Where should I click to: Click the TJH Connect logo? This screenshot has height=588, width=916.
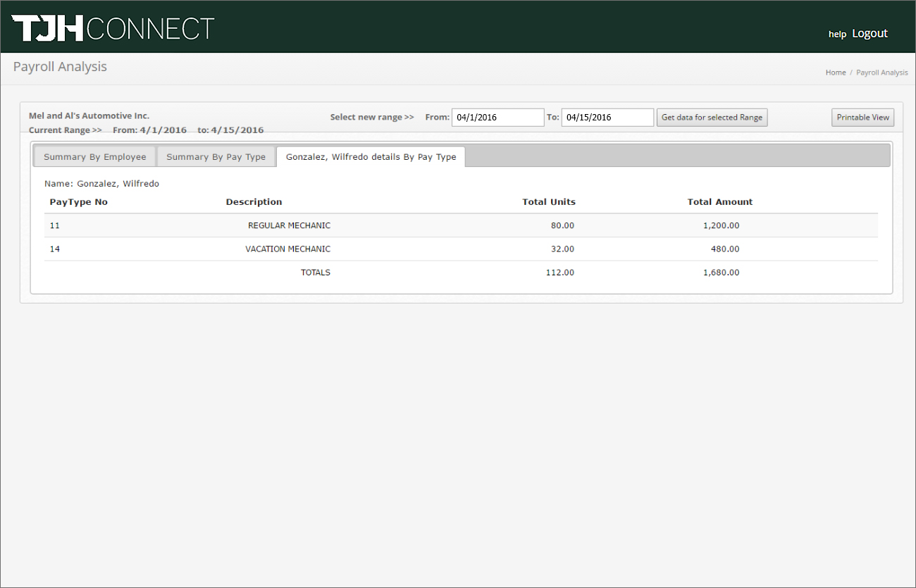(x=113, y=28)
